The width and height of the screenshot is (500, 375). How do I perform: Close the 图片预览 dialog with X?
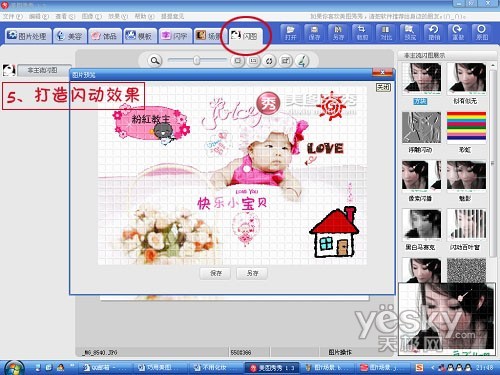tap(382, 72)
